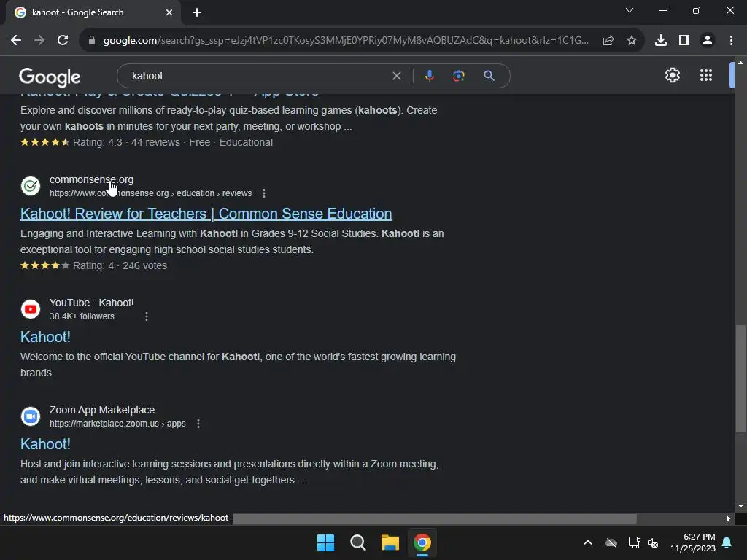
Task: Bookmark this tab with the star
Action: [x=632, y=41]
